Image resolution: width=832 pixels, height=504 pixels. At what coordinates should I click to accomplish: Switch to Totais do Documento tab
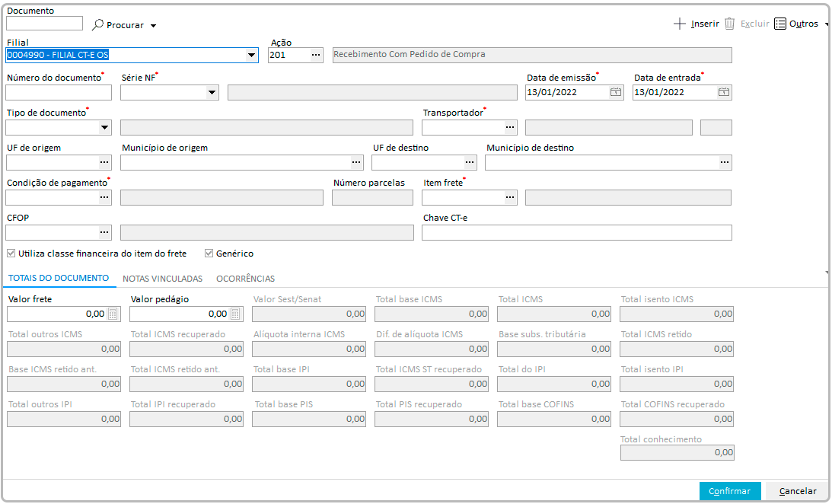pos(59,278)
